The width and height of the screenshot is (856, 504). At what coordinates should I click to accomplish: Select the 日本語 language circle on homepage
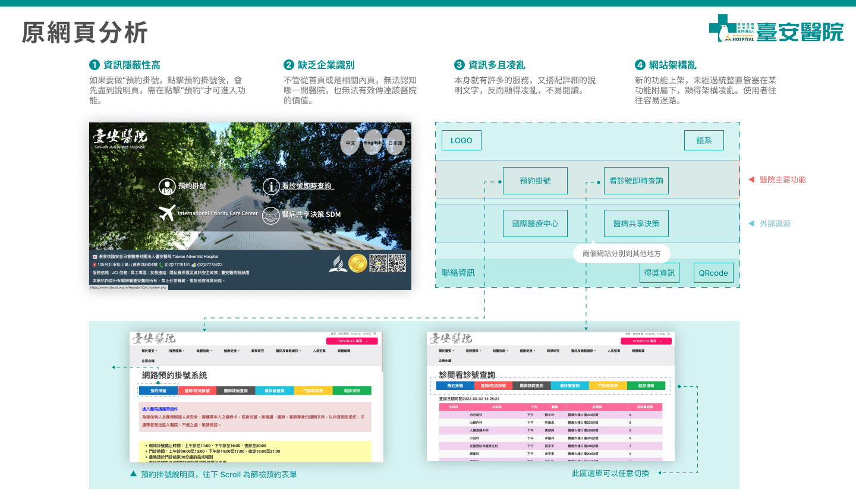click(x=395, y=143)
